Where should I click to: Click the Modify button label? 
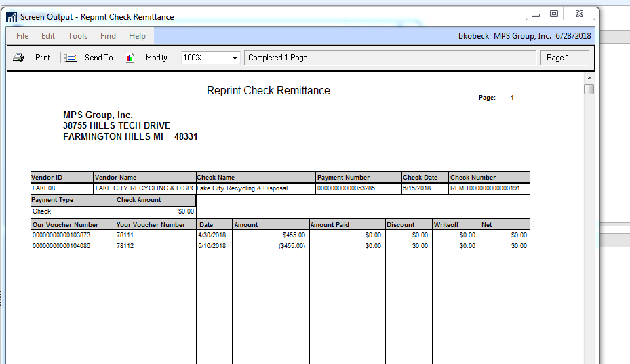(x=156, y=58)
